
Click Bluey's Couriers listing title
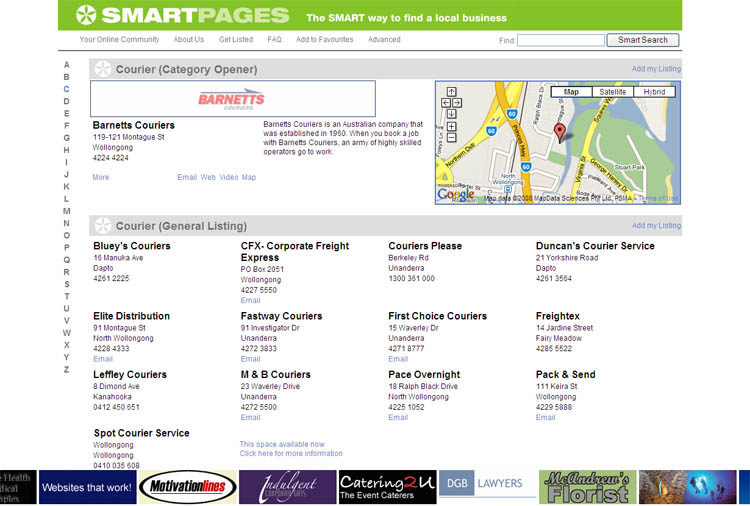[x=132, y=246]
